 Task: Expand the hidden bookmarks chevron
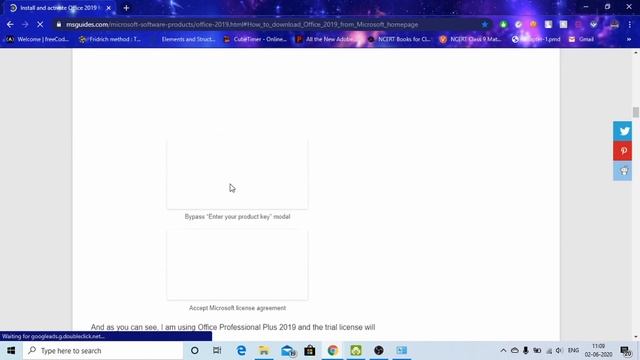pos(629,39)
